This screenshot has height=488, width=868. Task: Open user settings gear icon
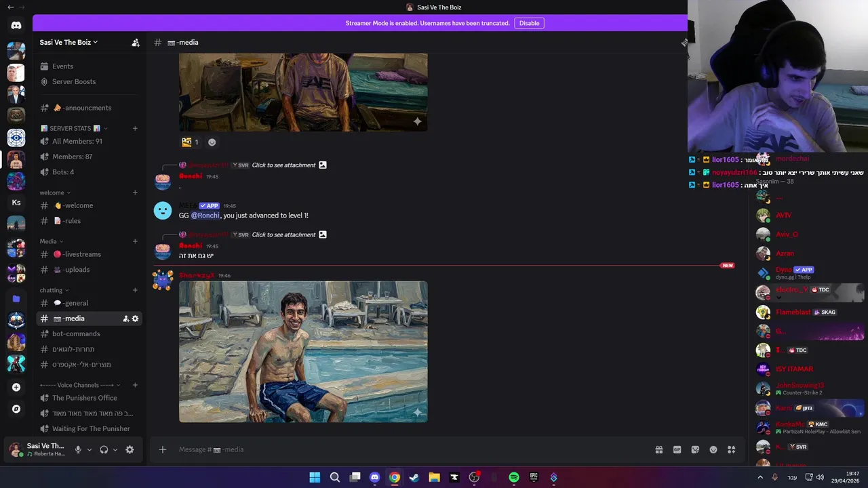tap(130, 449)
